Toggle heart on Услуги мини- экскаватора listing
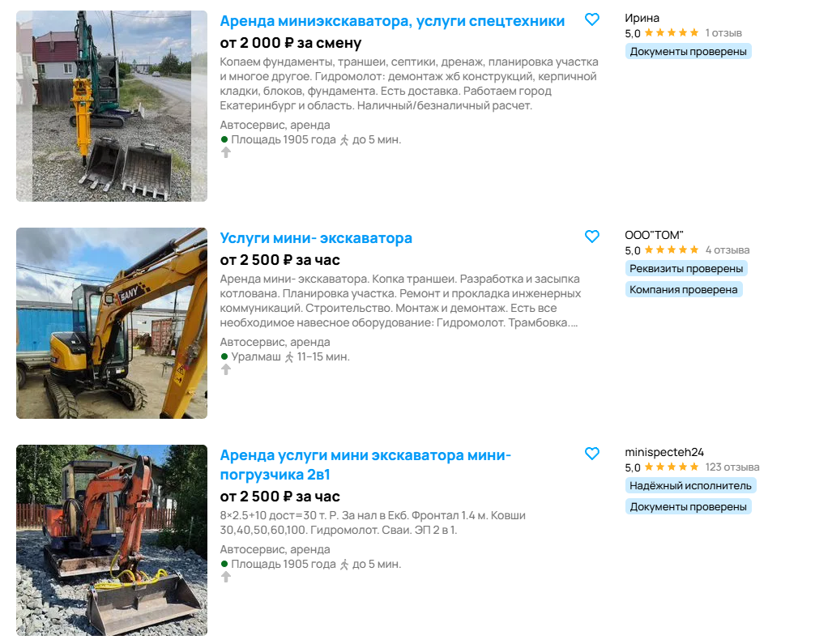Screen dimensions: 815x644 click(592, 237)
